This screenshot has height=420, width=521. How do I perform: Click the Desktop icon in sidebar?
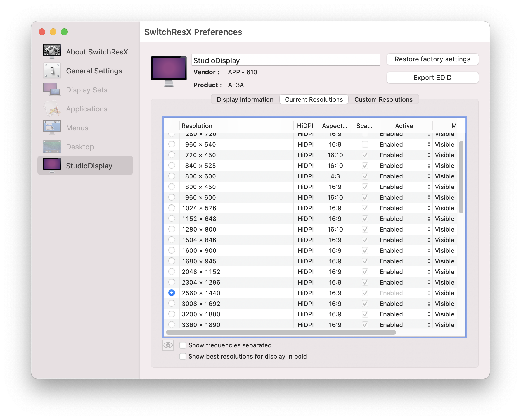click(52, 147)
